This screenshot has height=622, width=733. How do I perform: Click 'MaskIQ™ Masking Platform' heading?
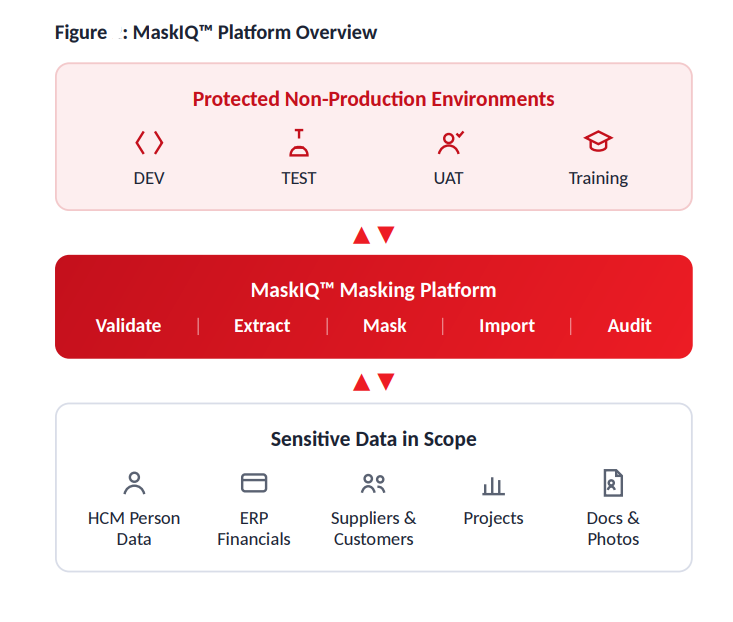coord(374,290)
